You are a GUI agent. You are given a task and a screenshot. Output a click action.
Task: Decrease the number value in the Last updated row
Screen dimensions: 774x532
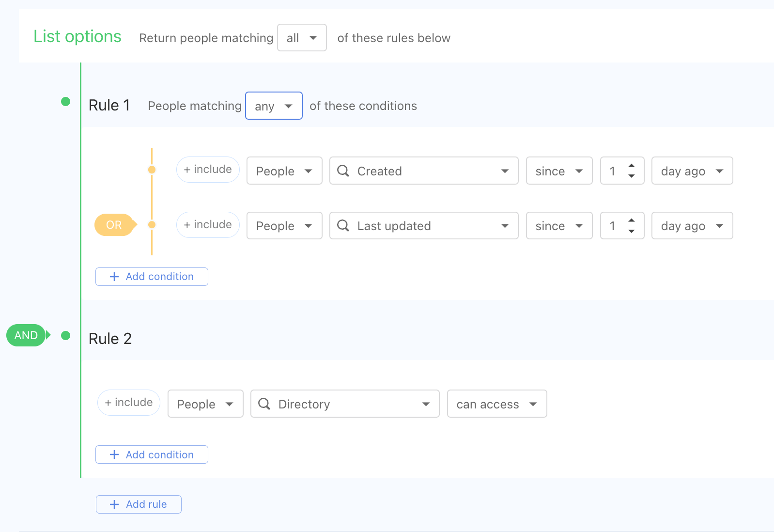tap(632, 231)
